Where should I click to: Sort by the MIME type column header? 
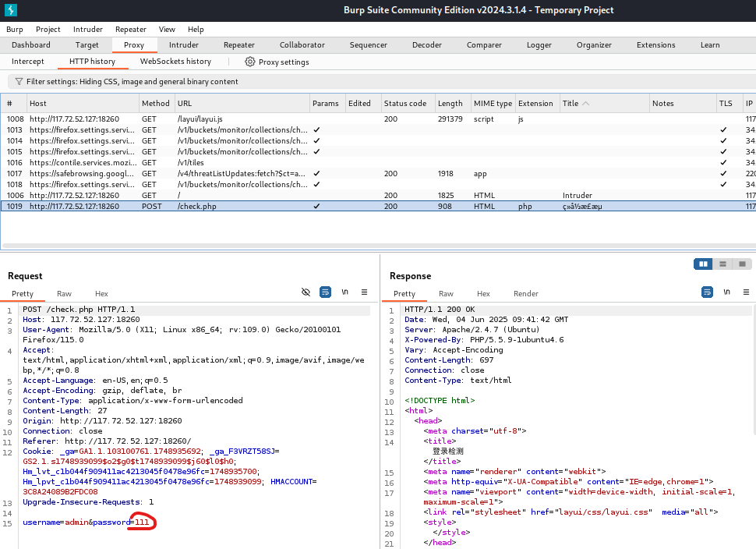click(493, 103)
